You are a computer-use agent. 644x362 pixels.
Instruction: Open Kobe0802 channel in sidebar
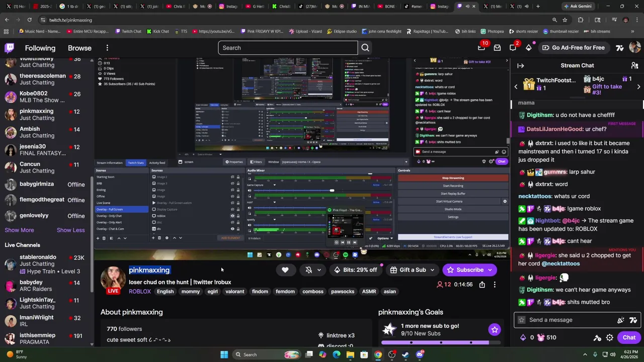click(46, 97)
